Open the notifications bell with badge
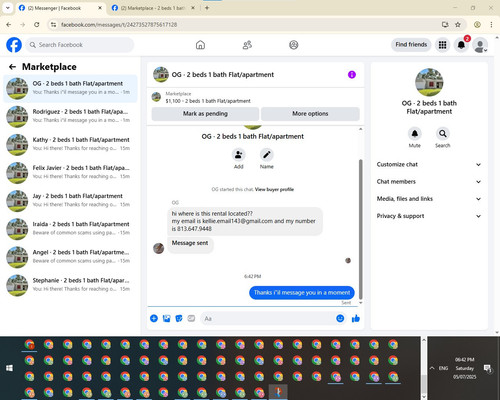This screenshot has height=400, width=500. coord(461,45)
